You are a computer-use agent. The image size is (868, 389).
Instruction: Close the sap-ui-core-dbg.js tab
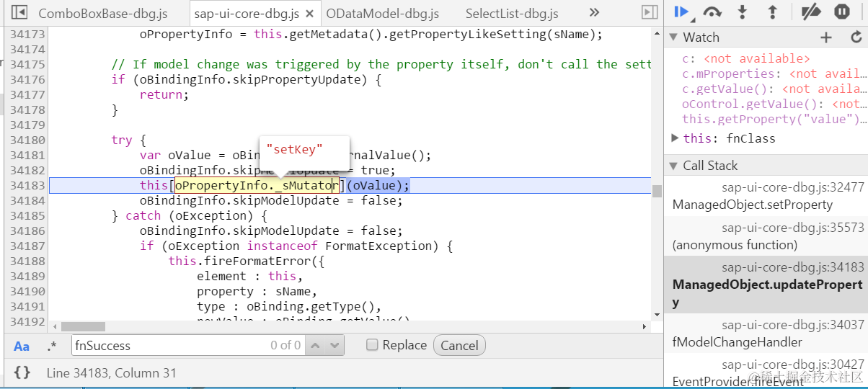pyautogui.click(x=310, y=14)
